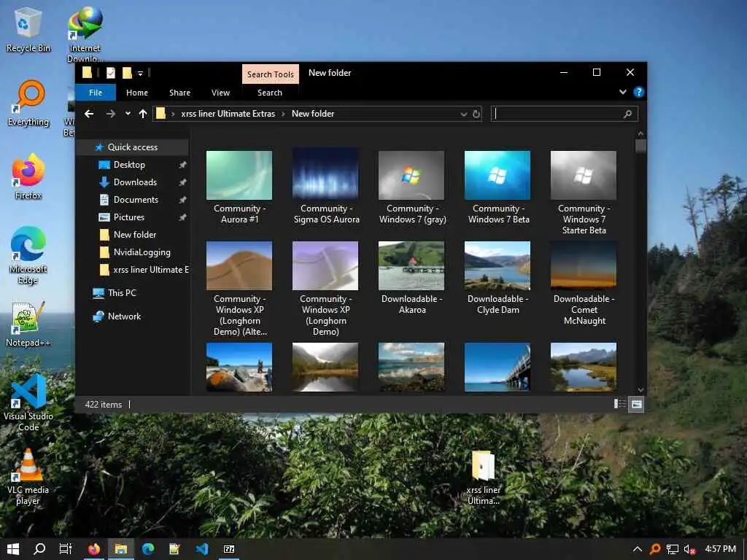The width and height of the screenshot is (747, 560).
Task: Show hidden system tray icons
Action: [x=637, y=549]
